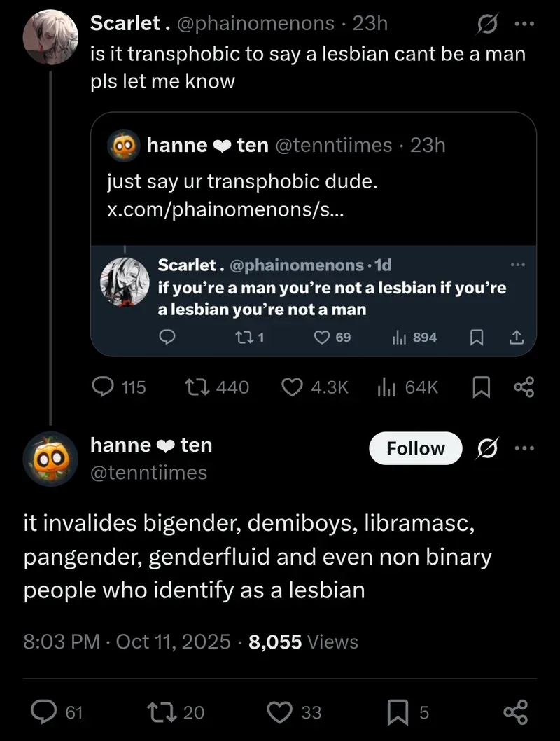This screenshot has width=560, height=741.
Task: Bookmark hanne's tweet with 5 bookmarks
Action: pyautogui.click(x=398, y=712)
